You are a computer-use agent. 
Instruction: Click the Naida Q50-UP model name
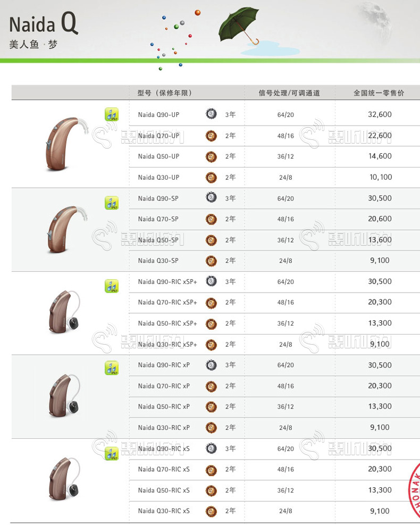pyautogui.click(x=158, y=156)
